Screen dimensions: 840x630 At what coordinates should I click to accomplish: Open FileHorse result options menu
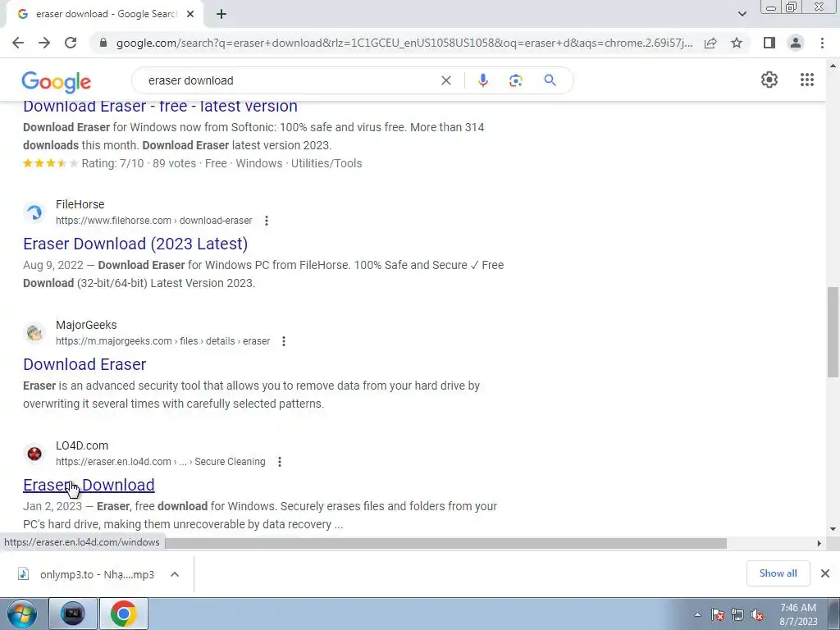tap(267, 221)
